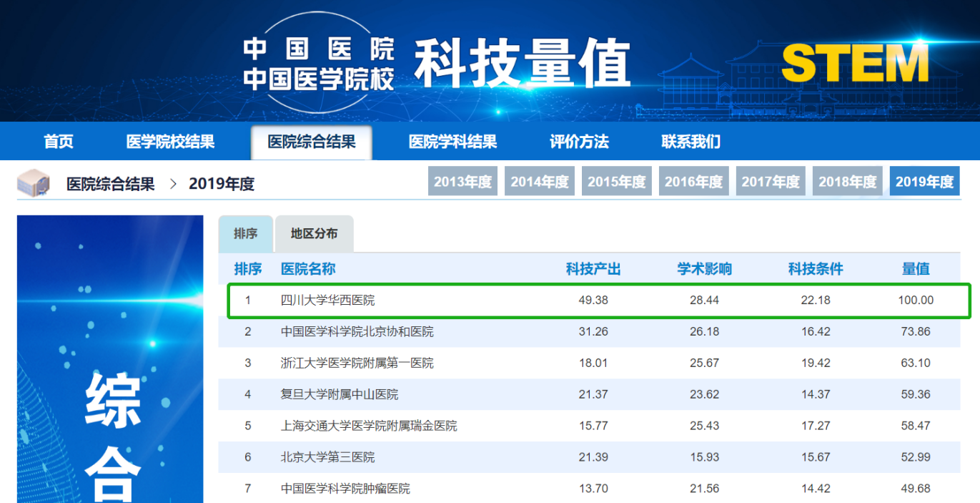This screenshot has height=503, width=980.
Task: Click the 学术影响 column header
Action: [x=705, y=269]
